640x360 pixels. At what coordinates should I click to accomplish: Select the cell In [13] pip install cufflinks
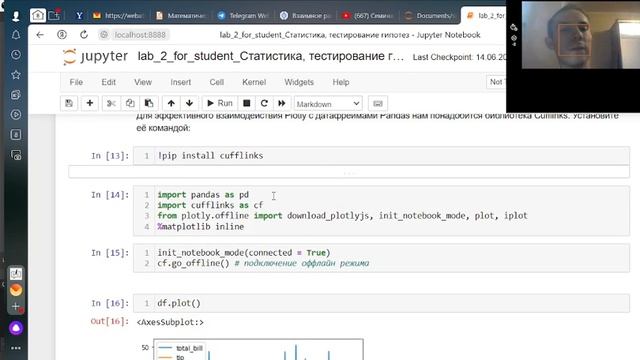click(x=381, y=156)
